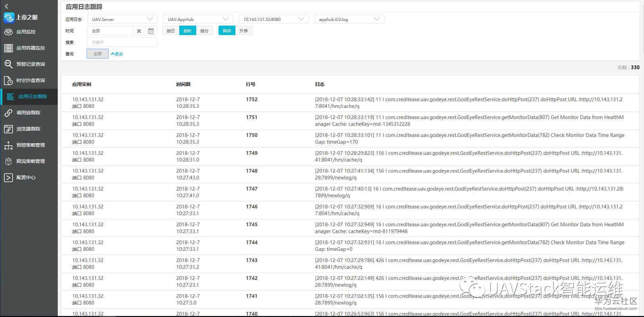The height and width of the screenshot is (317, 644).
Task: Go to 预警记录查询
Action: coord(31,64)
